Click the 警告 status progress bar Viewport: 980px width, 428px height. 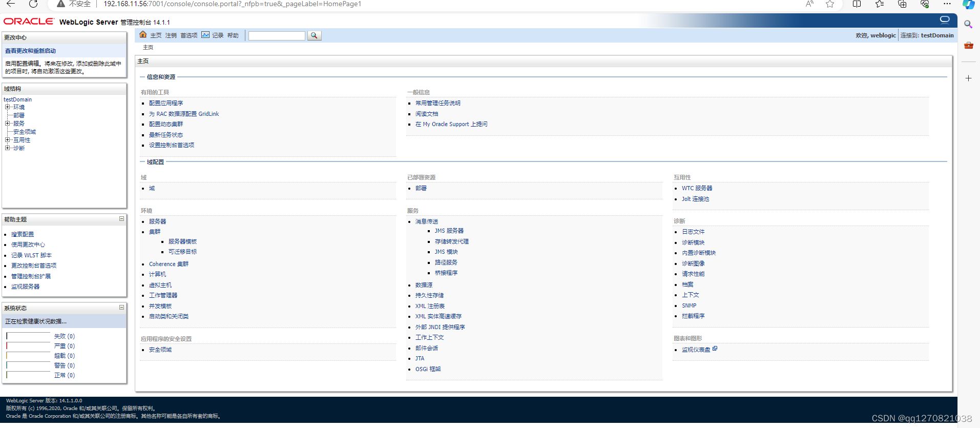28,365
